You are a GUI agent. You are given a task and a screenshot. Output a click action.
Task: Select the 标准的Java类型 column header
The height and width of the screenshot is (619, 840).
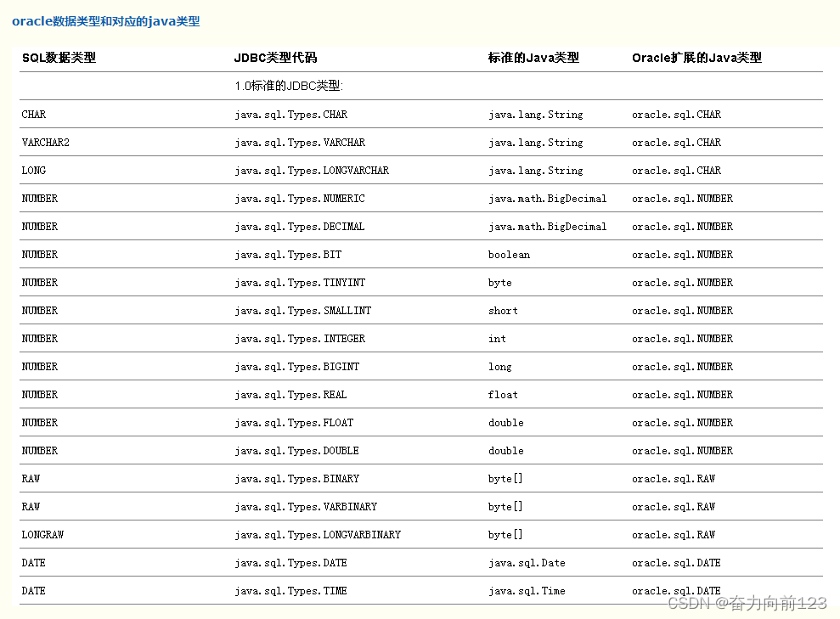[x=533, y=58]
